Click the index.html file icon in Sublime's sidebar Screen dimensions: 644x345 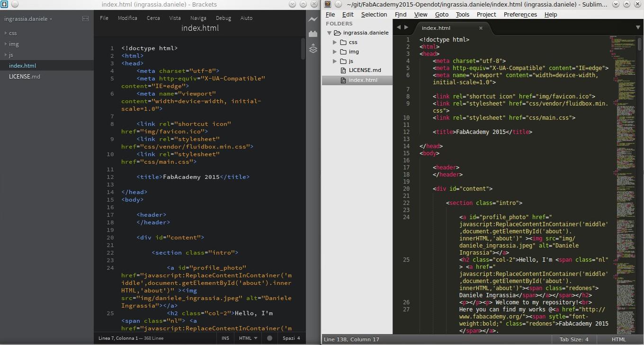[343, 80]
